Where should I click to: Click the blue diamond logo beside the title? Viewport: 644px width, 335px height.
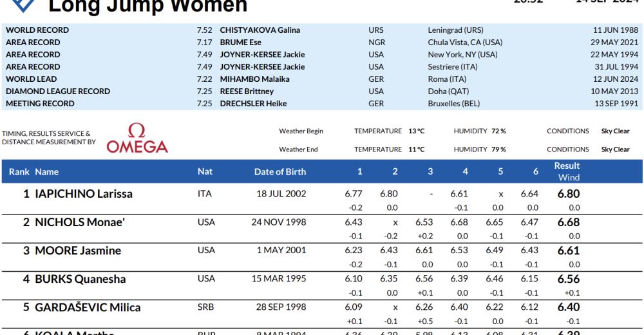click(24, 5)
